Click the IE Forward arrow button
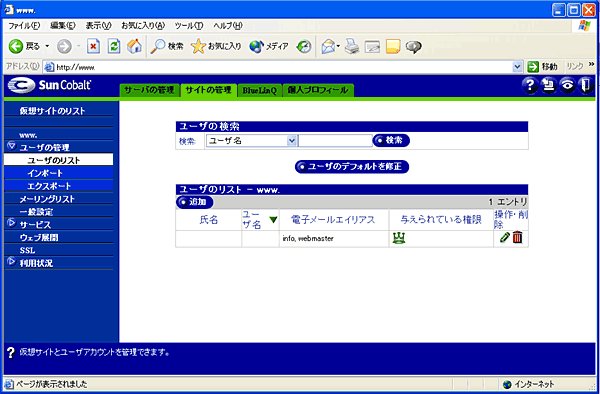Image resolution: width=600 pixels, height=394 pixels. tap(64, 47)
